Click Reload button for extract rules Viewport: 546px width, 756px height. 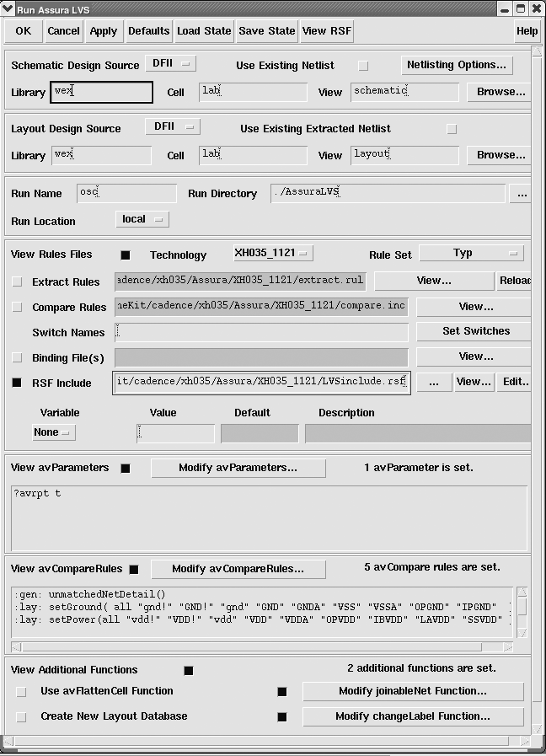tap(515, 281)
